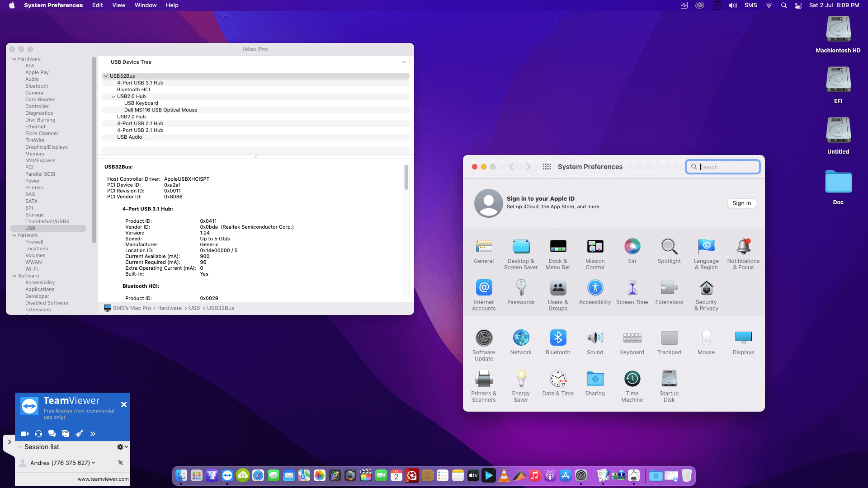
Task: Open Trackpad preferences
Action: pyautogui.click(x=669, y=338)
